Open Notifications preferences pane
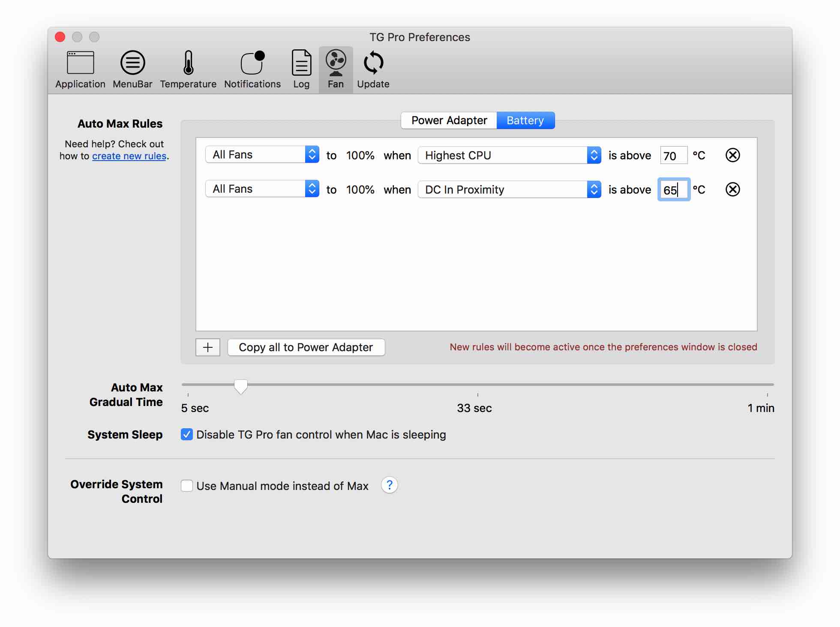The width and height of the screenshot is (840, 627). [252, 69]
